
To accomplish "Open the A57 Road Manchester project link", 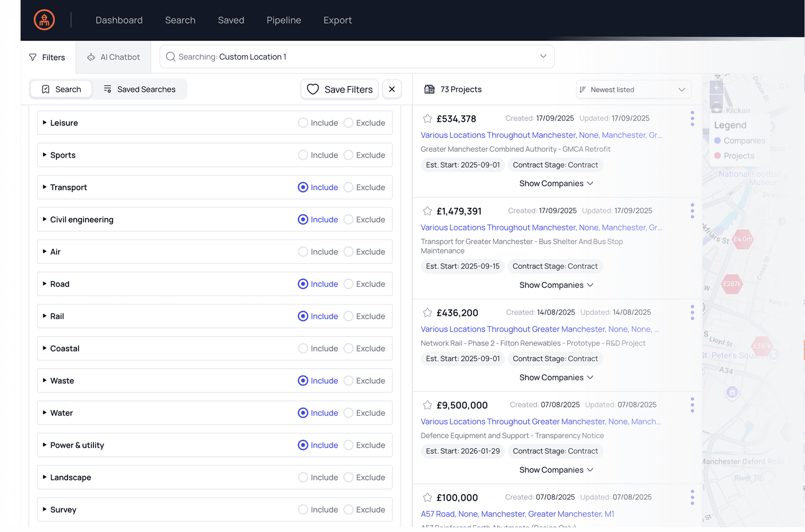I will click(517, 514).
